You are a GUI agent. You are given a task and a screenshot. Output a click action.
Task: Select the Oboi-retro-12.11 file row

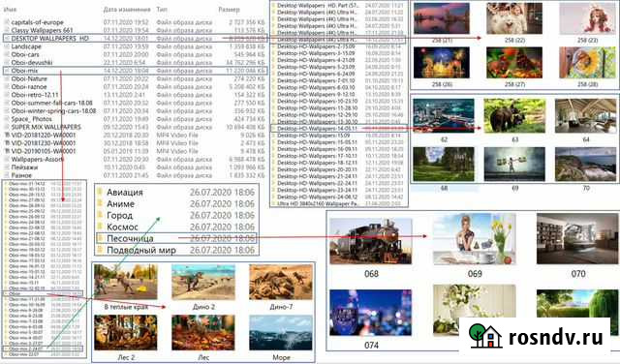click(135, 95)
